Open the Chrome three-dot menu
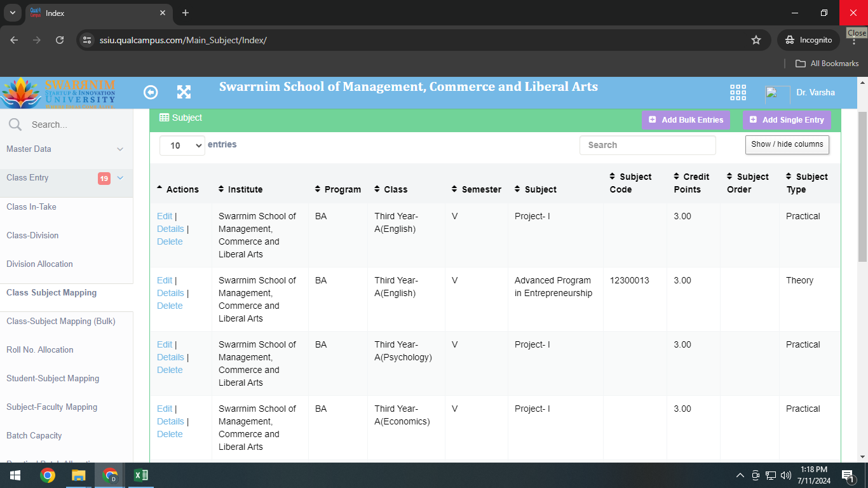868x488 pixels. point(854,41)
